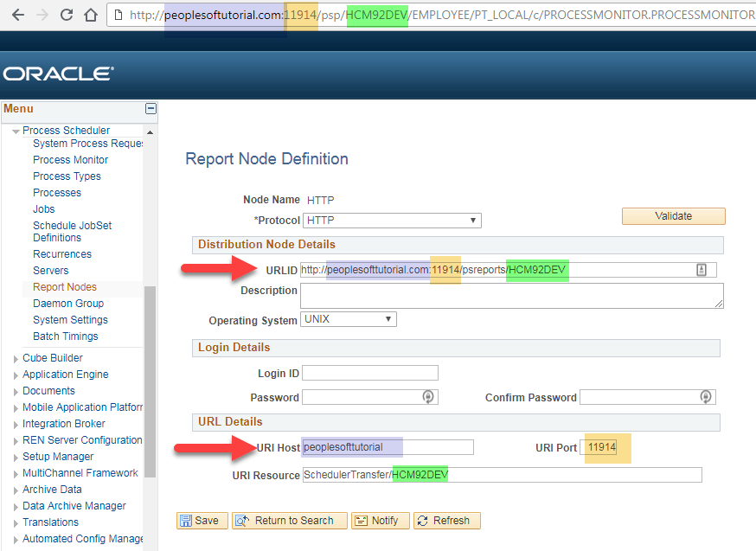Reload the page with the refresh icon
The image size is (756, 551).
point(67,15)
